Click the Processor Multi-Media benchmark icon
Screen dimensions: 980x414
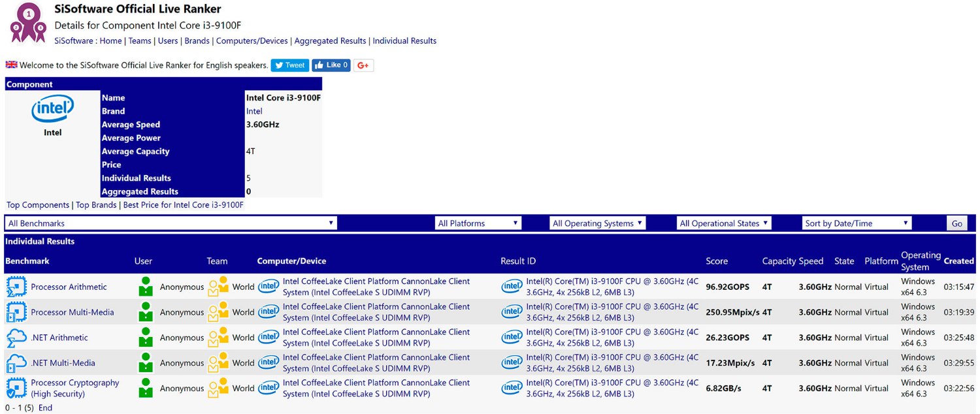pyautogui.click(x=16, y=312)
